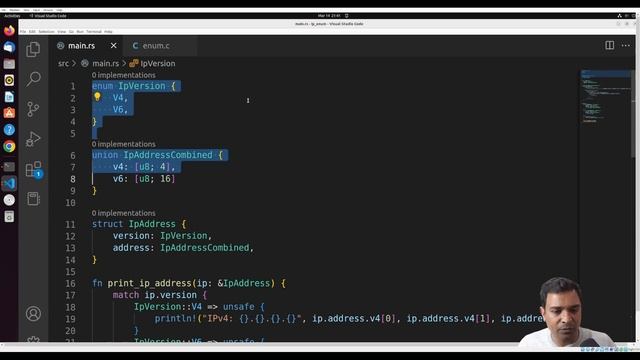Open the editor More Actions ellipsis
Viewport: 640px width, 360px height.
[x=626, y=45]
